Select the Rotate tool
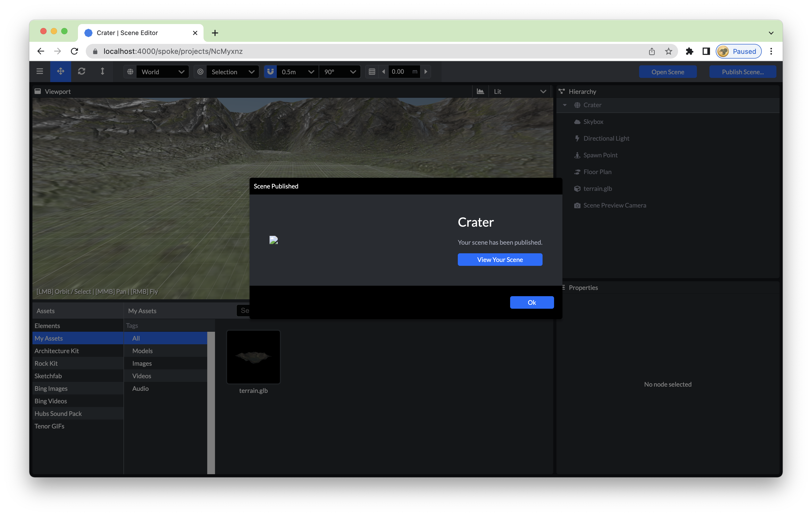Image resolution: width=812 pixels, height=516 pixels. pyautogui.click(x=82, y=71)
